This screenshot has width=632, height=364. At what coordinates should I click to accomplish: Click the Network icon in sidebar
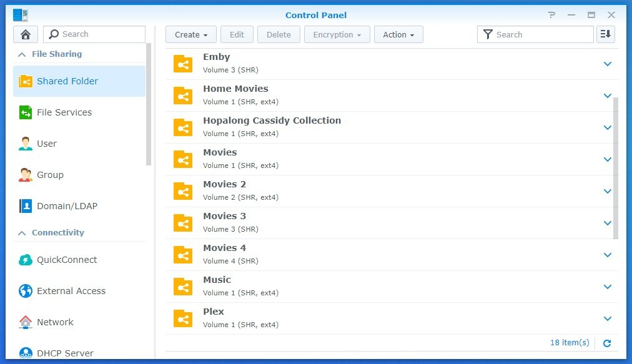pos(26,322)
